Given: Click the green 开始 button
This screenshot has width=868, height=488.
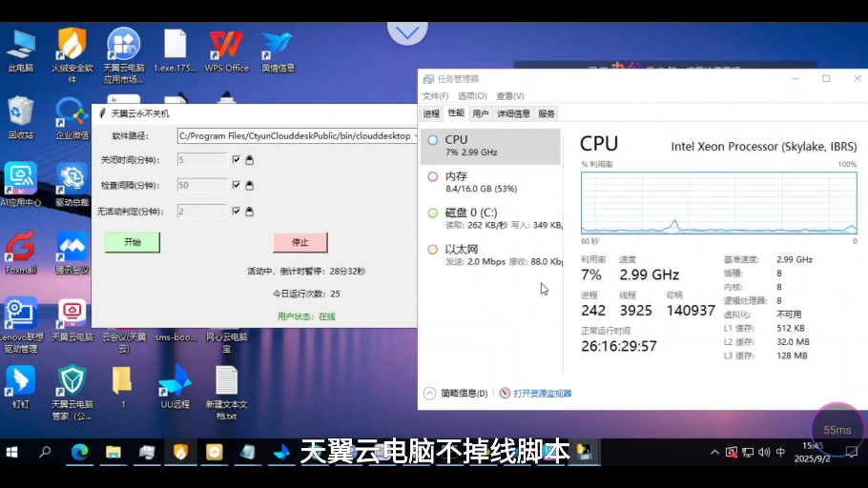Looking at the screenshot, I should pyautogui.click(x=133, y=242).
